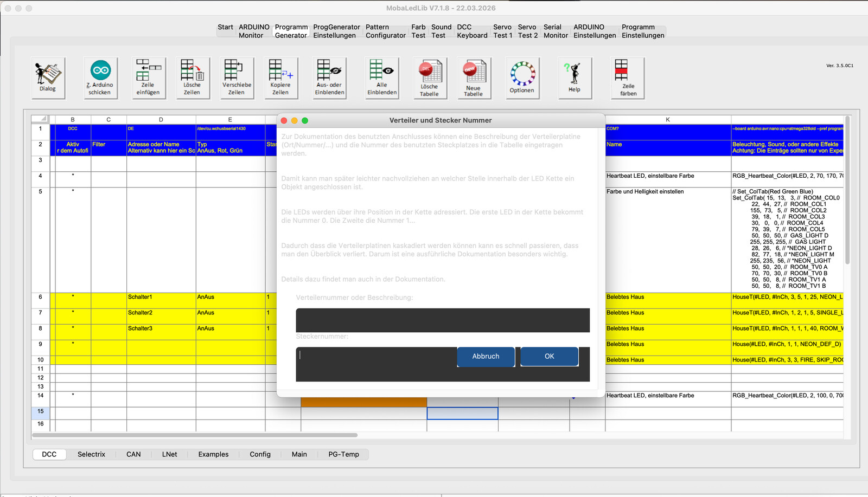The image size is (868, 497).
Task: Click the Verschiebe Zeilen icon
Action: tap(237, 78)
